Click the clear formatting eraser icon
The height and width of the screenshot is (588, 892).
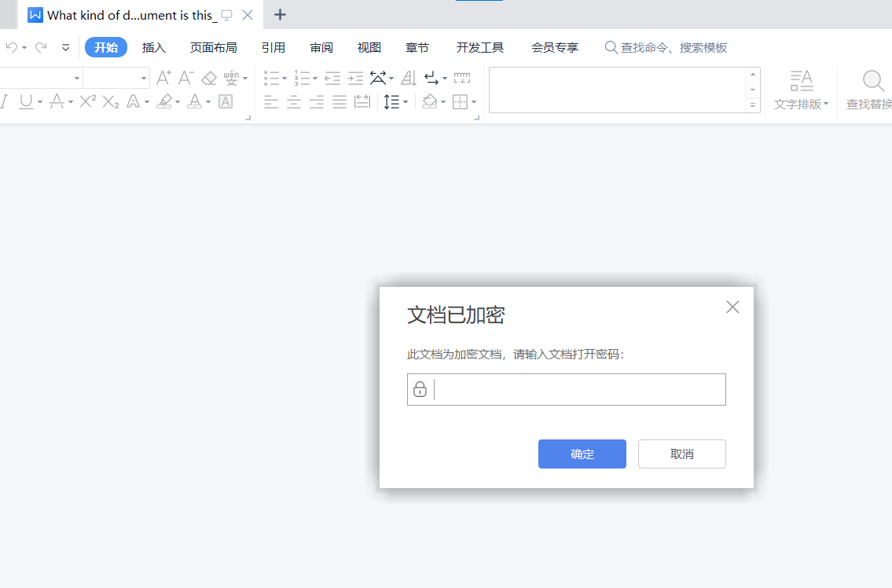(209, 78)
